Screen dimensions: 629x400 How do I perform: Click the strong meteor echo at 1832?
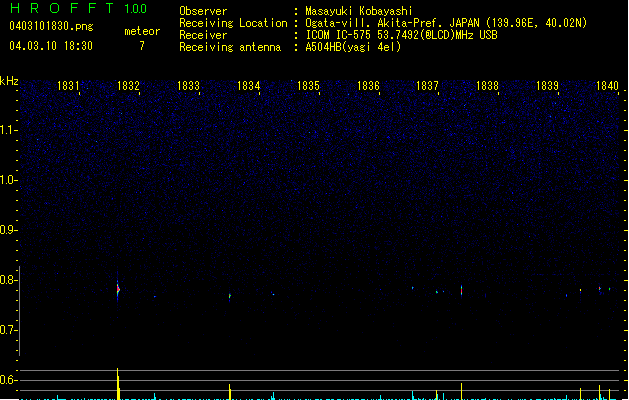tap(118, 290)
